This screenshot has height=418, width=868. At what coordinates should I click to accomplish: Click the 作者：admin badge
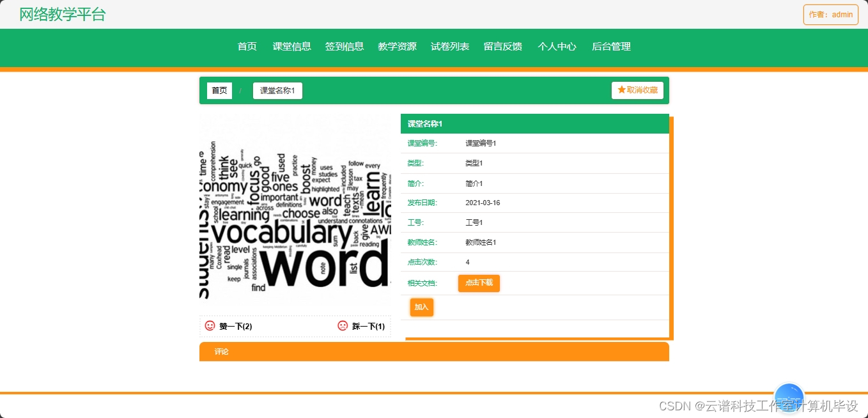click(x=830, y=14)
